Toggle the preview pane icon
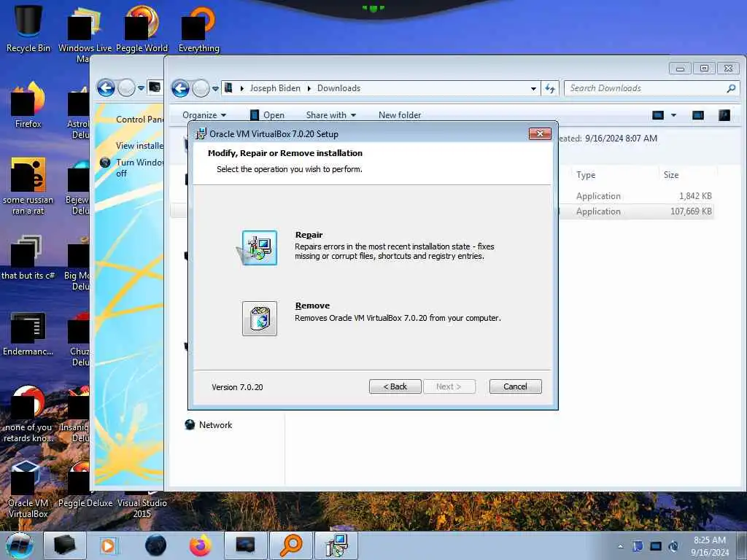This screenshot has height=560, width=747. [x=698, y=115]
